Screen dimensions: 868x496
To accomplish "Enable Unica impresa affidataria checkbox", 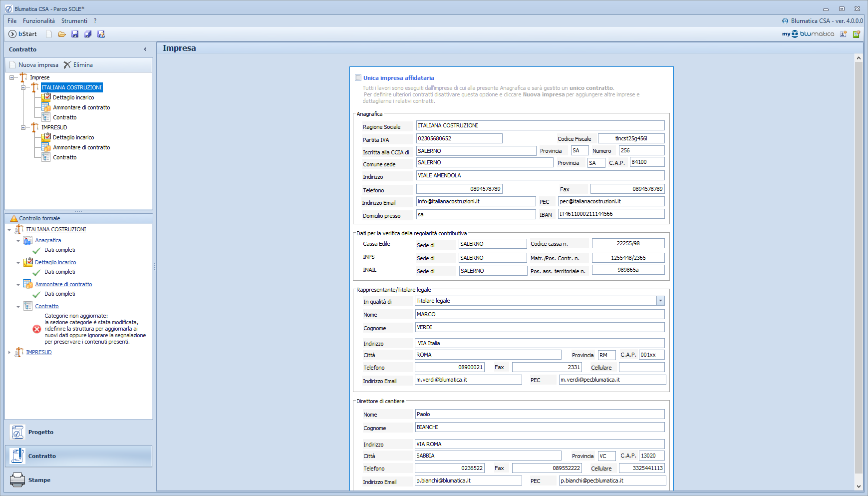I will click(x=358, y=78).
